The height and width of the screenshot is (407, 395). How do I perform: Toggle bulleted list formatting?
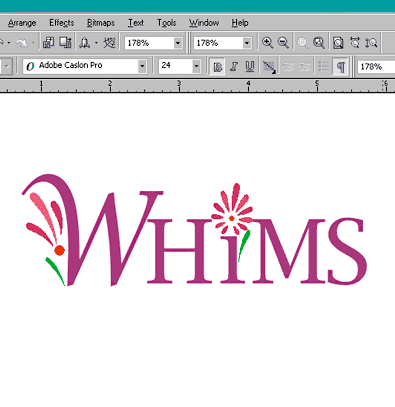(323, 67)
